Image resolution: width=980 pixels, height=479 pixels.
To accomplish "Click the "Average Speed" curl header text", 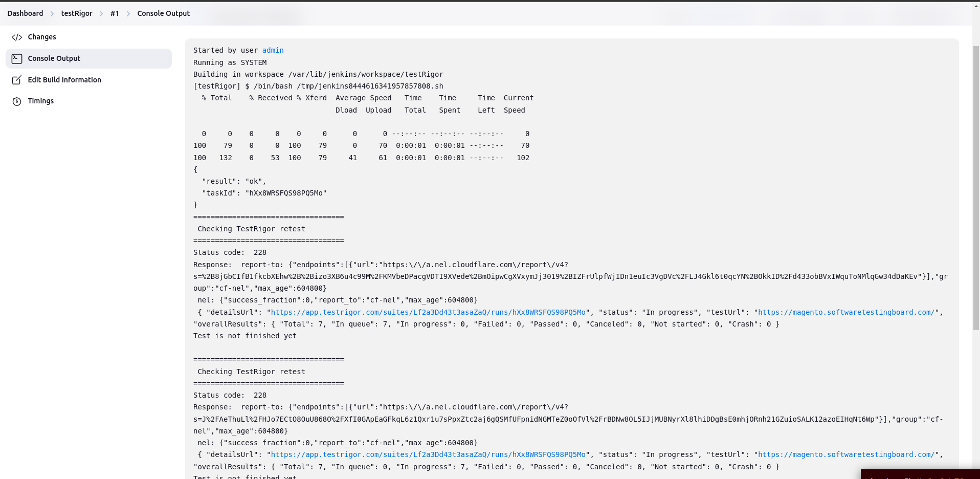I will click(363, 98).
